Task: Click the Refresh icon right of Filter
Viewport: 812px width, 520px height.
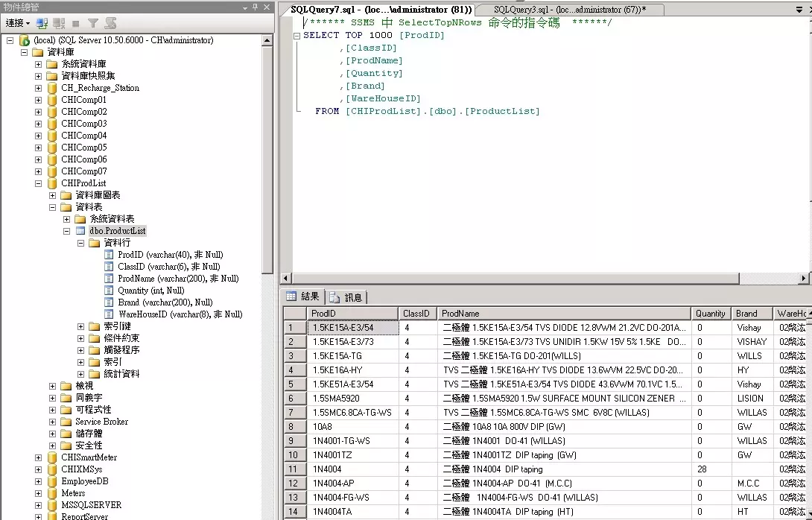Action: pyautogui.click(x=110, y=24)
